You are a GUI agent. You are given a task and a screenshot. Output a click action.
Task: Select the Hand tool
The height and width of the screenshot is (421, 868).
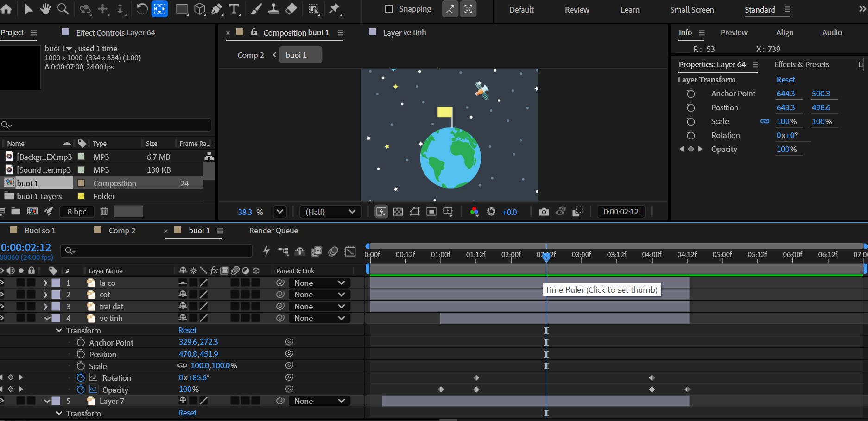point(45,9)
